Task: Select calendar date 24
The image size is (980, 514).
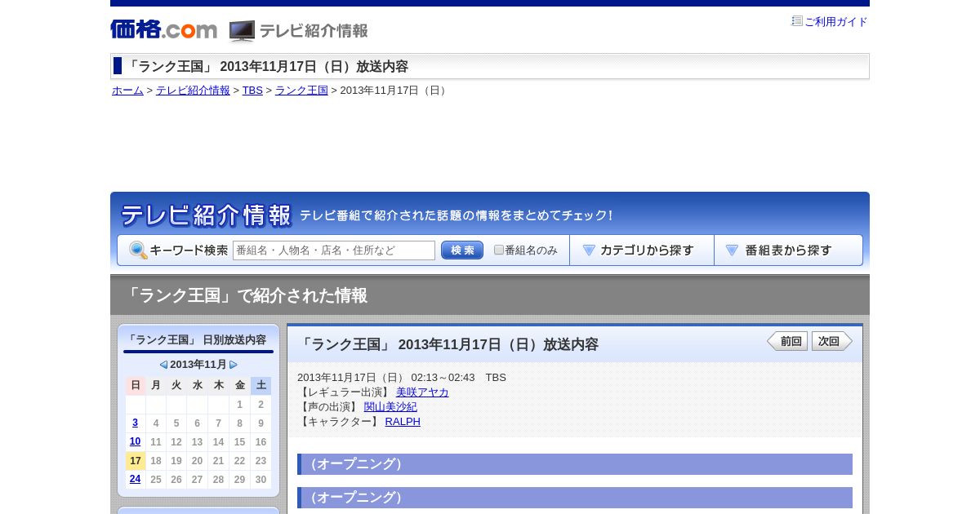Action: tap(135, 479)
